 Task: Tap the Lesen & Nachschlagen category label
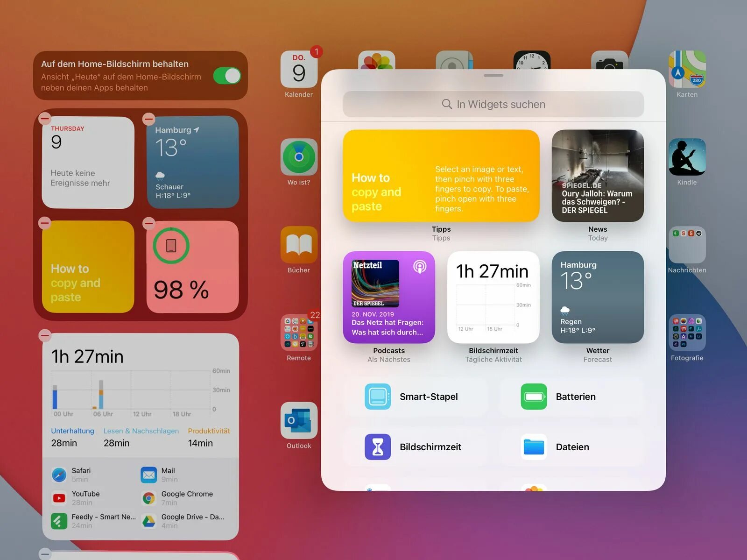click(x=141, y=431)
